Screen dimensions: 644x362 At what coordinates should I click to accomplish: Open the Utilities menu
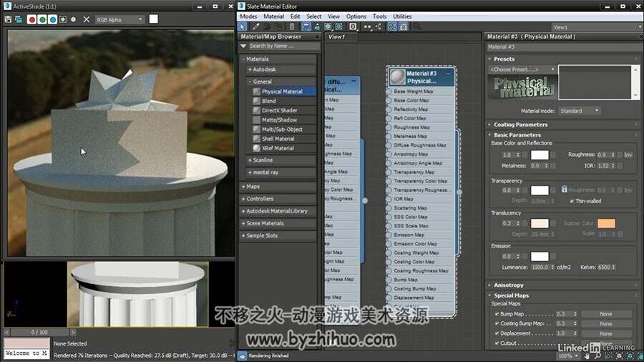coord(402,16)
